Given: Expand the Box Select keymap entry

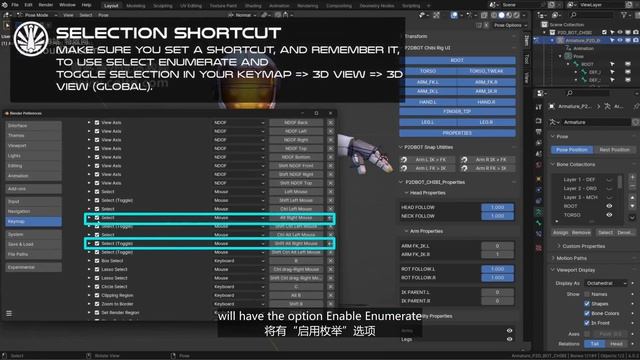Looking at the screenshot, I should [89, 261].
